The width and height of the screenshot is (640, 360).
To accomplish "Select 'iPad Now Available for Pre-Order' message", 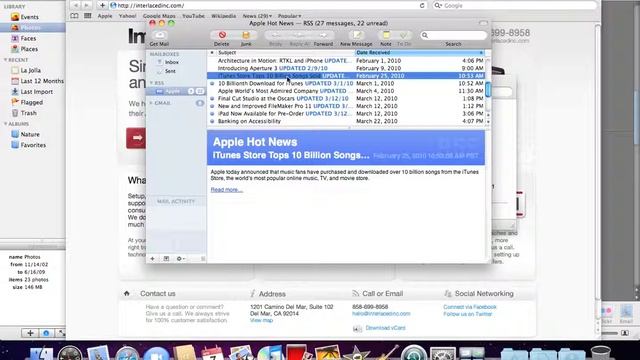I will (346, 113).
